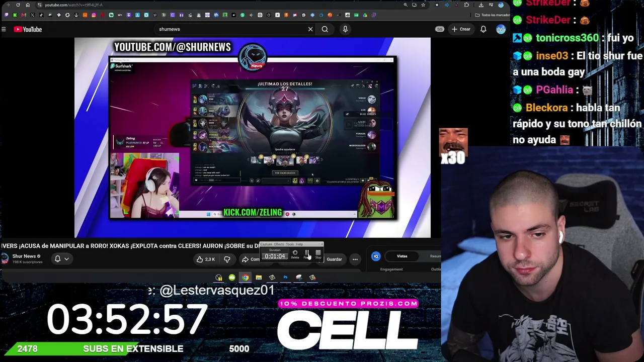The width and height of the screenshot is (644, 362).
Task: Open the recorder's Help menu
Action: (299, 244)
